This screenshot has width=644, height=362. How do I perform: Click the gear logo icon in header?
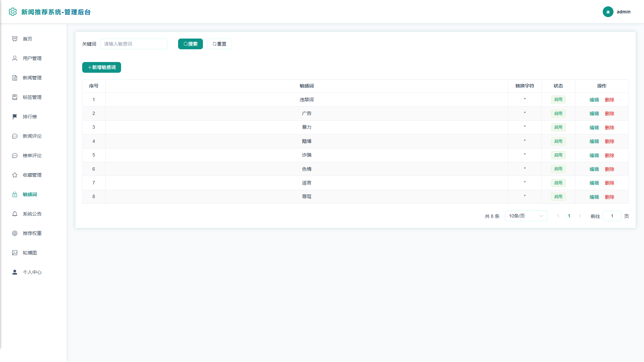[13, 12]
